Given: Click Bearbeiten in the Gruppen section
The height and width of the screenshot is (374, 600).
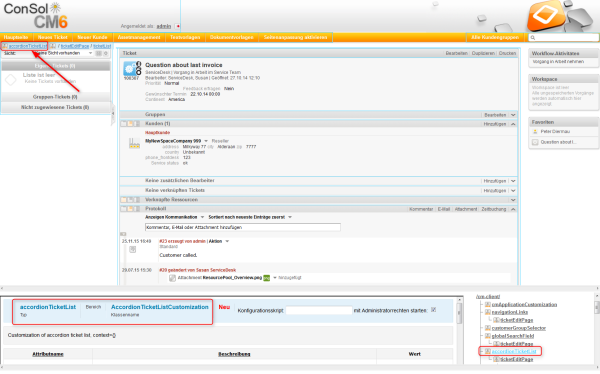Looking at the screenshot, I should pos(495,115).
